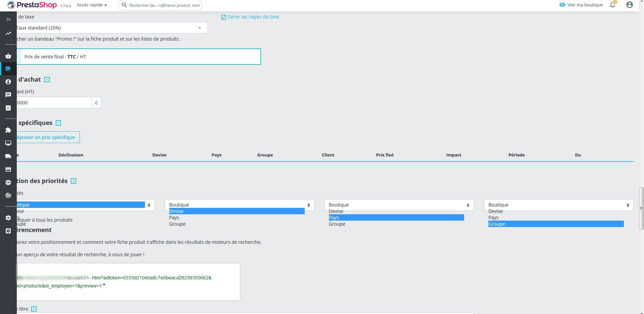The image size is (644, 314).
Task: Open the second priority dropdown showing Boutique
Action: [239, 205]
